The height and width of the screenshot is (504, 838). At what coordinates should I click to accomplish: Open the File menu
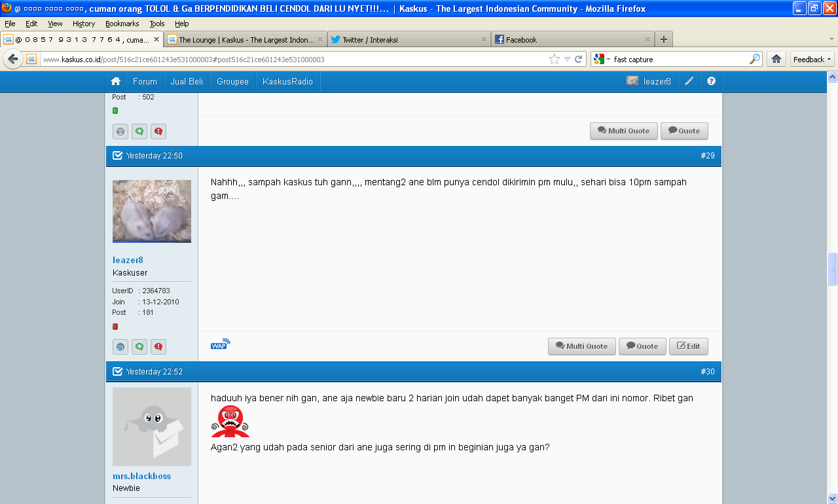pos(10,24)
